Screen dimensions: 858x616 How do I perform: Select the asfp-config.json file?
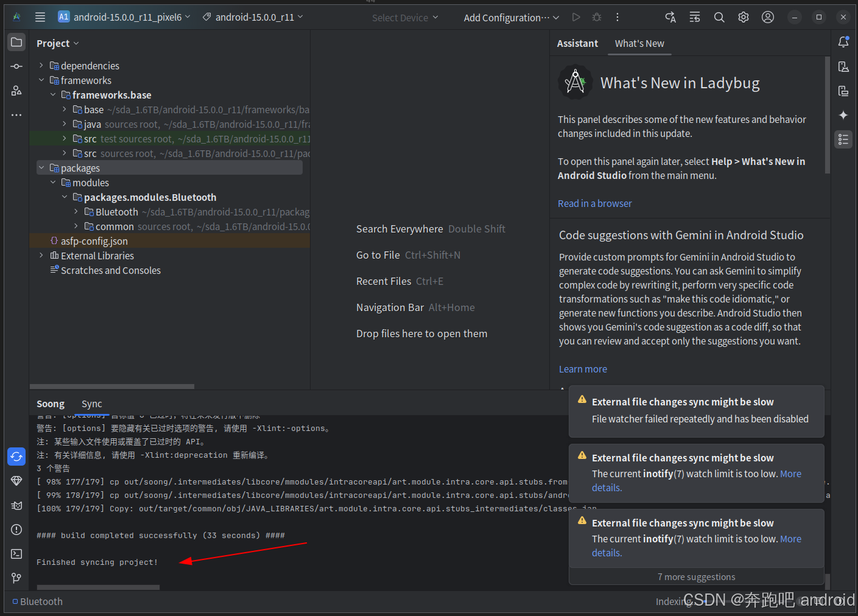[94, 241]
